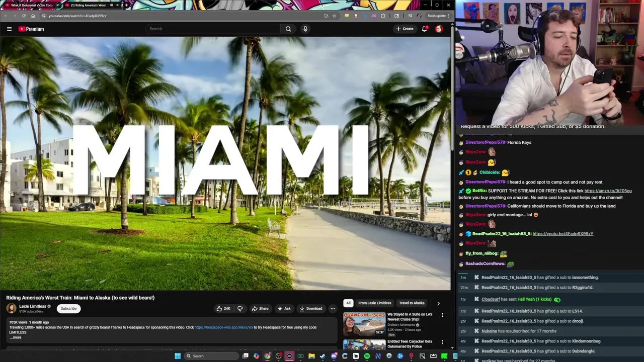This screenshot has height=362, width=644.
Task: Click the Windows taskbar search box
Action: (x=210, y=356)
